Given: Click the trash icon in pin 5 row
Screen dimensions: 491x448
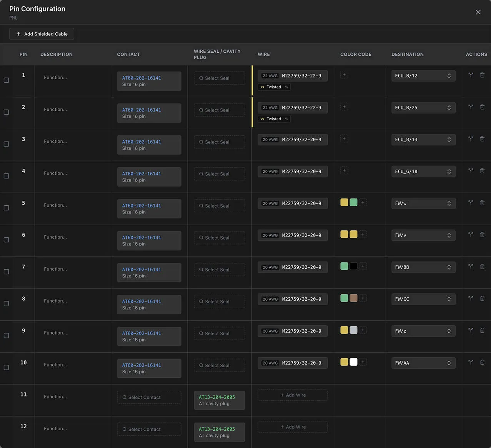Looking at the screenshot, I should (482, 203).
